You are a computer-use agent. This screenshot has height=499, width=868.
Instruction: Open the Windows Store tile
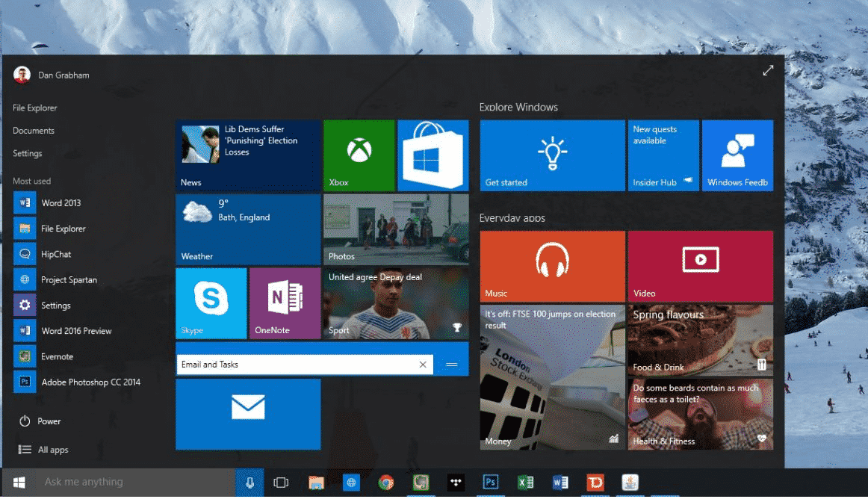433,155
